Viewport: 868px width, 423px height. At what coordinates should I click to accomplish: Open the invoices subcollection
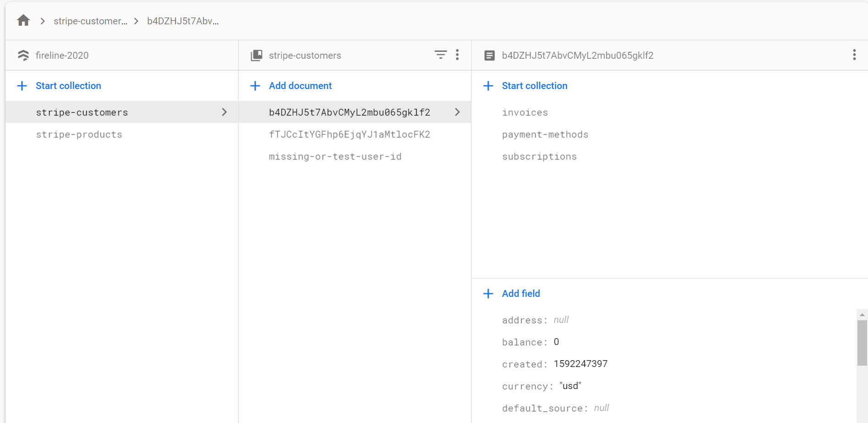(x=525, y=112)
